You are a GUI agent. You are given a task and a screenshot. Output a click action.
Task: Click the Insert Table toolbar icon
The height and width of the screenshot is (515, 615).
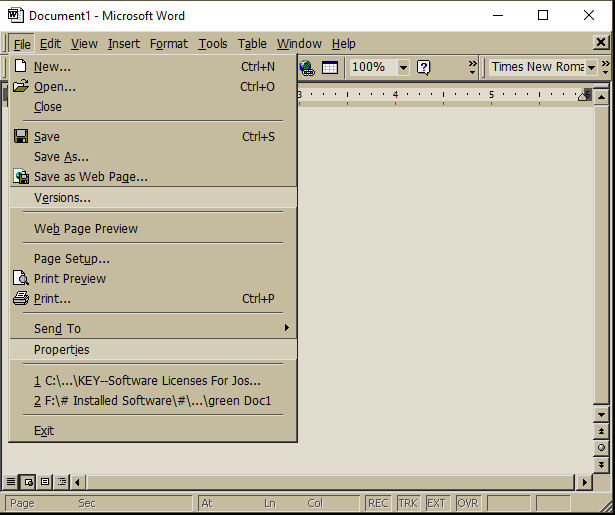point(329,67)
